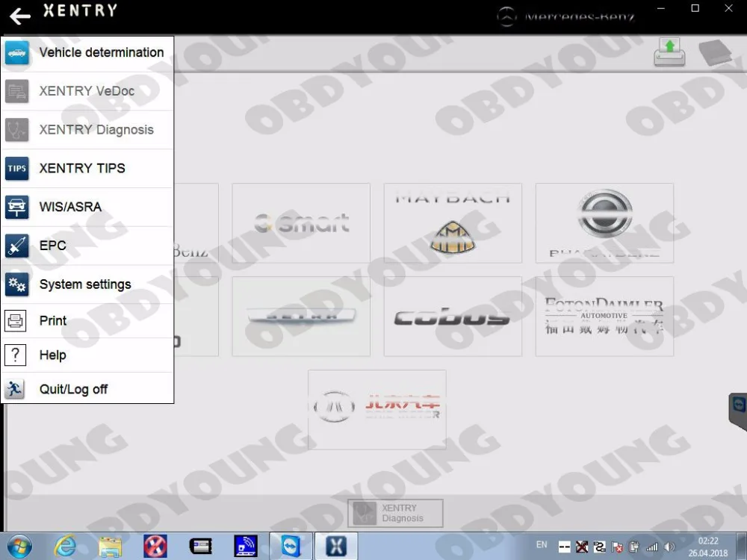Choose Quit/Log off menu entry
747x560 pixels.
[x=87, y=389]
